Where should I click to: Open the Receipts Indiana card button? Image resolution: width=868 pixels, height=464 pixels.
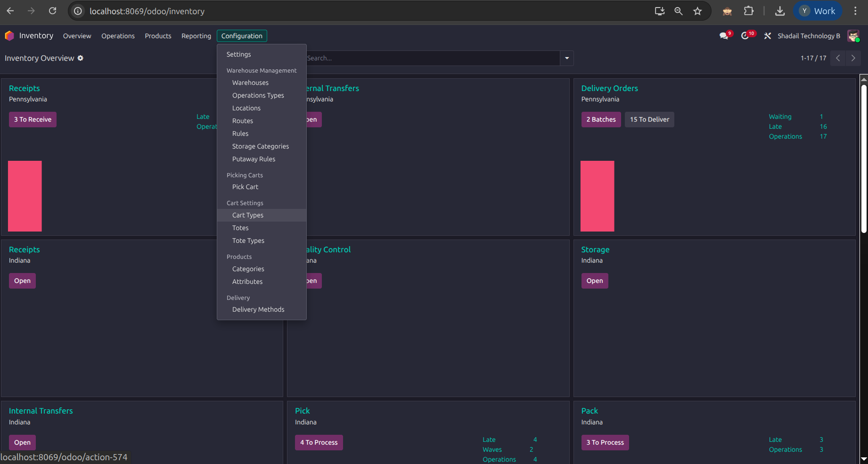click(x=22, y=281)
